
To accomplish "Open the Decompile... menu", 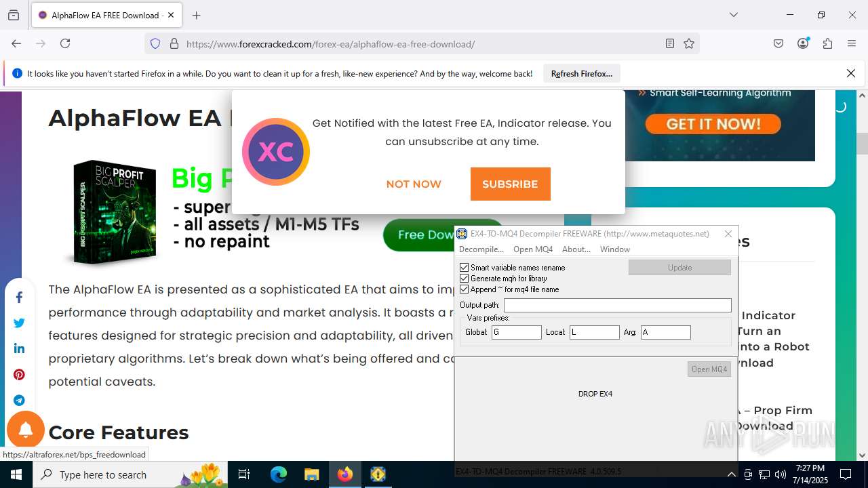I will pyautogui.click(x=481, y=249).
